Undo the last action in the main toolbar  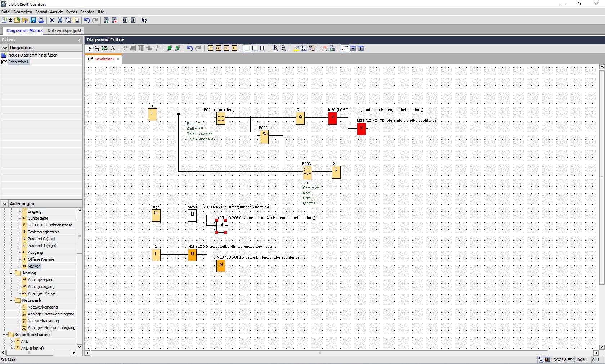click(87, 20)
